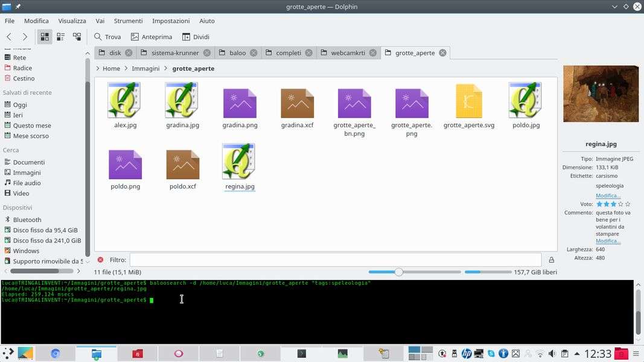Expand the Home breadcrumb arrow

98,69
